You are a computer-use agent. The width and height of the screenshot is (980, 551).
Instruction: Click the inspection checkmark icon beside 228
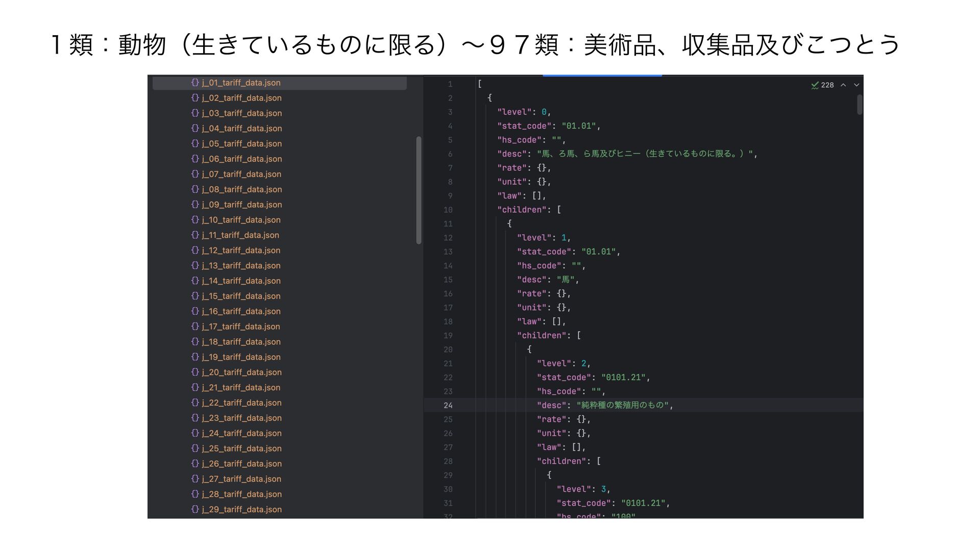(x=815, y=85)
